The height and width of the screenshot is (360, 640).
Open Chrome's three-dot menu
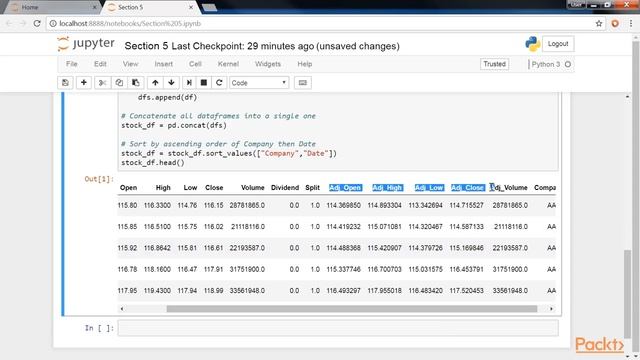click(x=631, y=24)
